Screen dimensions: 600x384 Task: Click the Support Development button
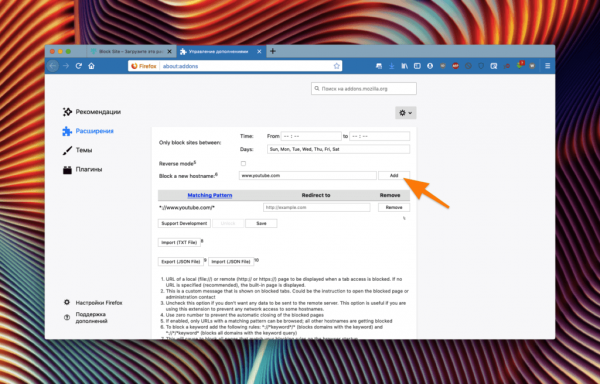(184, 223)
